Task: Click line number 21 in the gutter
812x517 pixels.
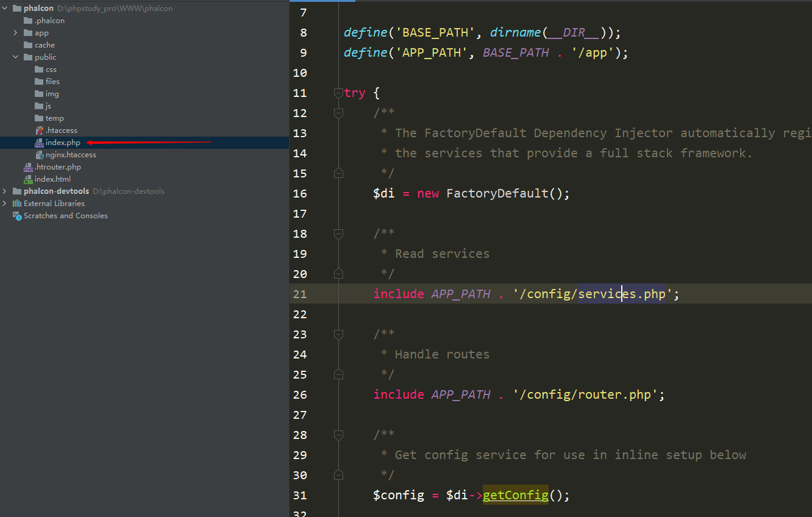Action: point(300,294)
